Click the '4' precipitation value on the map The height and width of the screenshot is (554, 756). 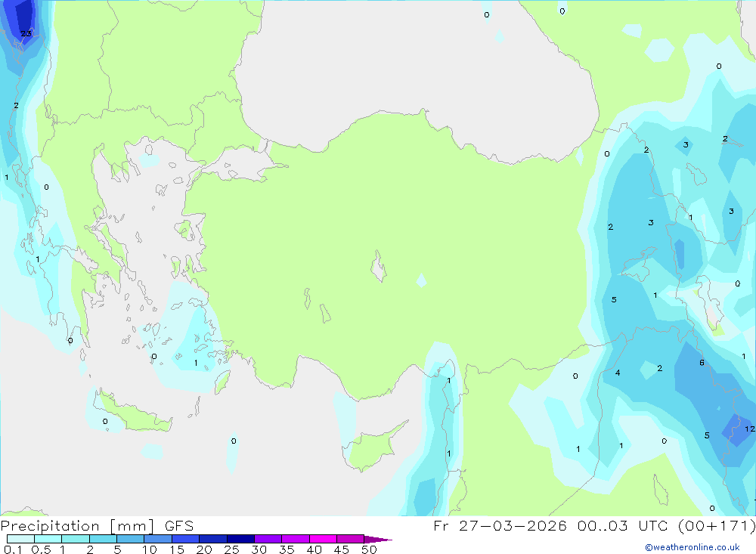618,373
